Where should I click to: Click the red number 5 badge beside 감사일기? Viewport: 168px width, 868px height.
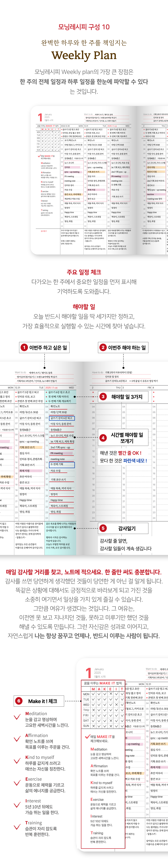pos(103,528)
